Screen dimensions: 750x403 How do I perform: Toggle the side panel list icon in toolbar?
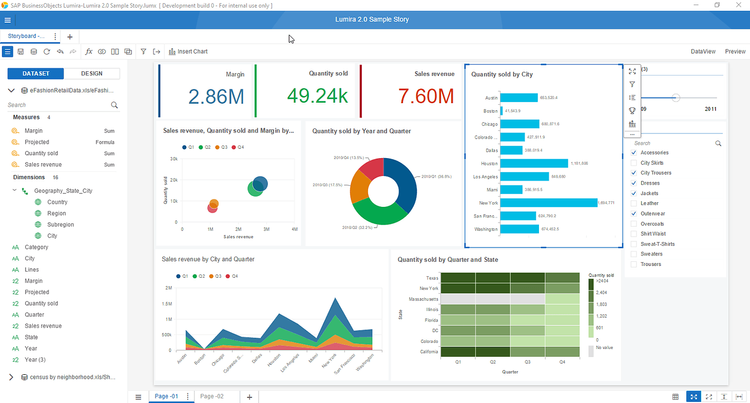[7, 52]
